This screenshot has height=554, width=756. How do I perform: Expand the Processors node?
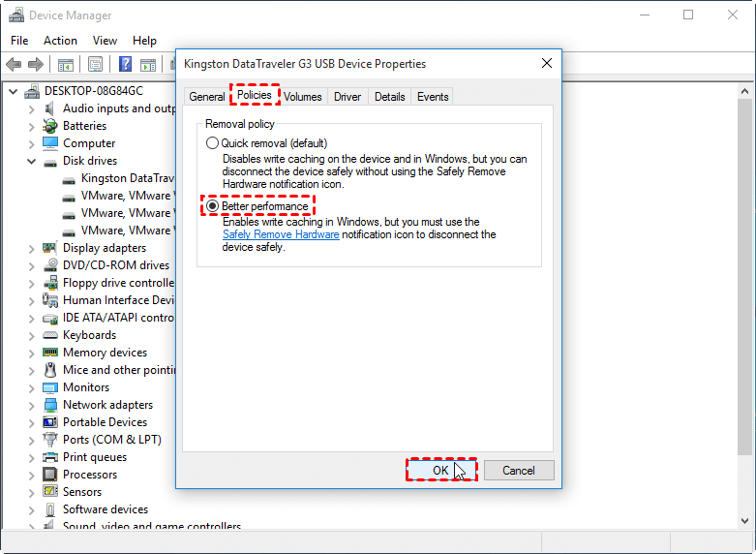(x=31, y=475)
